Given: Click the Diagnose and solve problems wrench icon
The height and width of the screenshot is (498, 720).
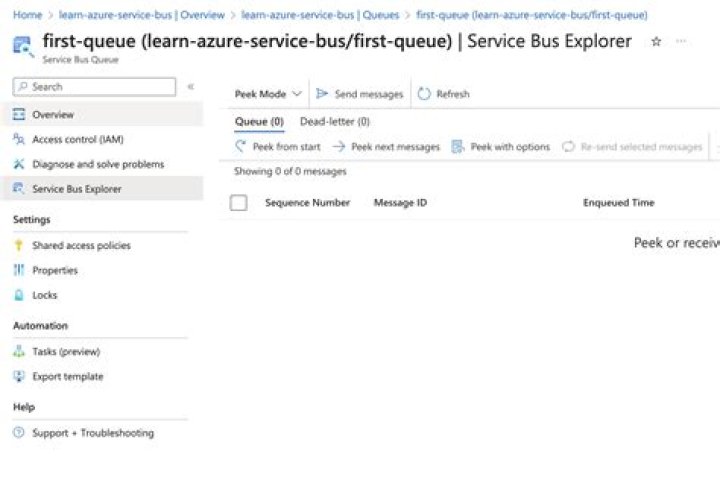Looking at the screenshot, I should 19,164.
